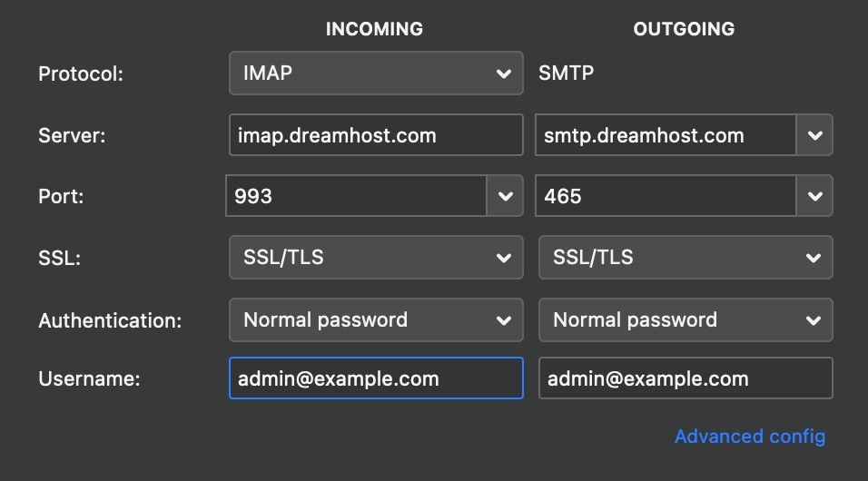Open the Advanced config link
The image size is (868, 481).
click(x=750, y=437)
